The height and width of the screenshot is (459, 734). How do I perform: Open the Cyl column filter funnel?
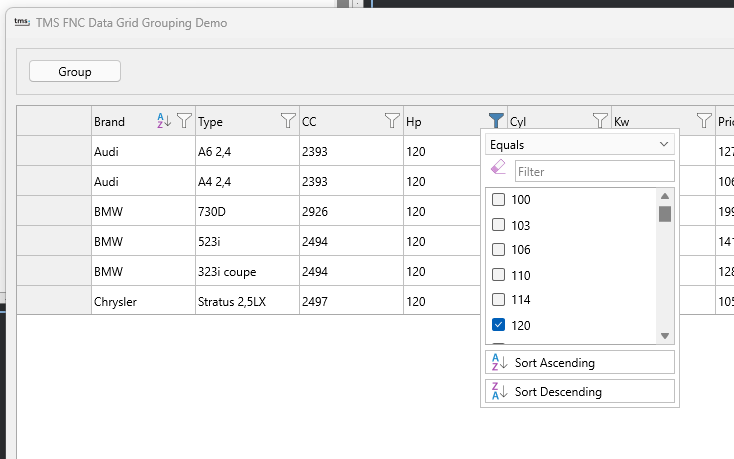(x=600, y=121)
